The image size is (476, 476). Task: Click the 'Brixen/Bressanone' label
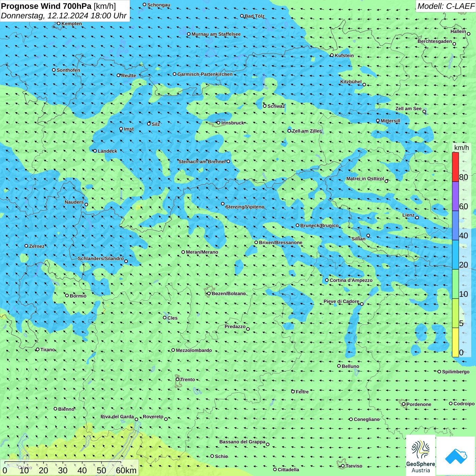[280, 242]
